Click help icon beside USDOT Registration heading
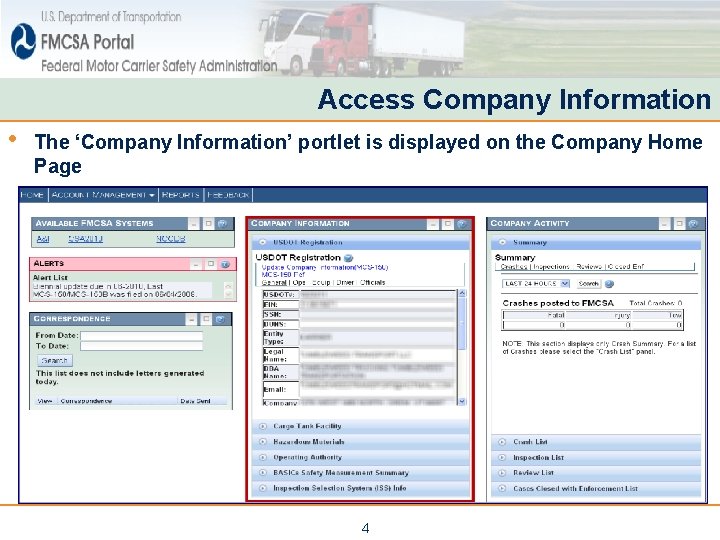The height and width of the screenshot is (540, 720). point(349,258)
